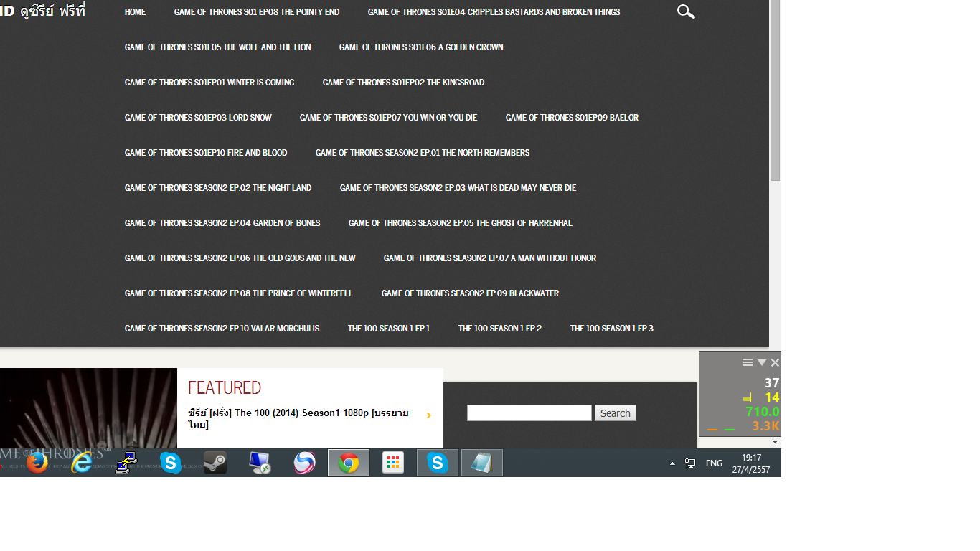980x551 pixels.
Task: Show hidden system tray icons
Action: pos(672,463)
